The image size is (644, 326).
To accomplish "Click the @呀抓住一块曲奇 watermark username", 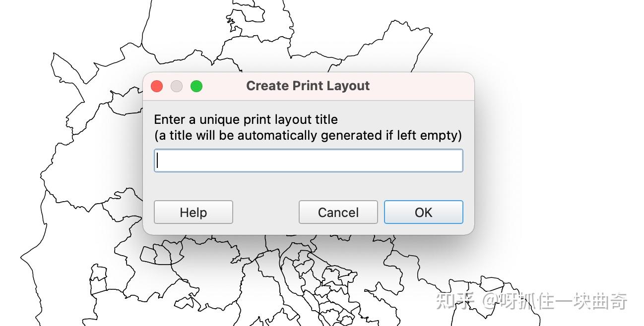I will coord(556,301).
